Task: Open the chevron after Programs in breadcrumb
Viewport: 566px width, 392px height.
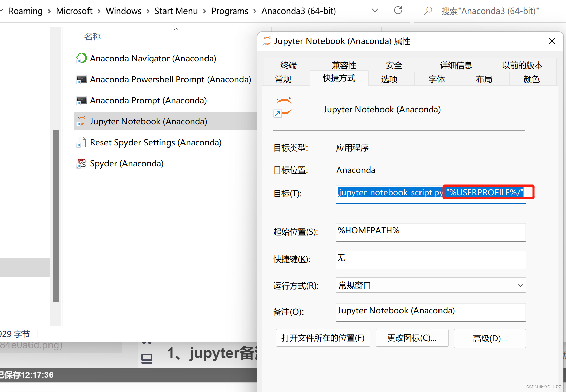Action: pos(255,11)
